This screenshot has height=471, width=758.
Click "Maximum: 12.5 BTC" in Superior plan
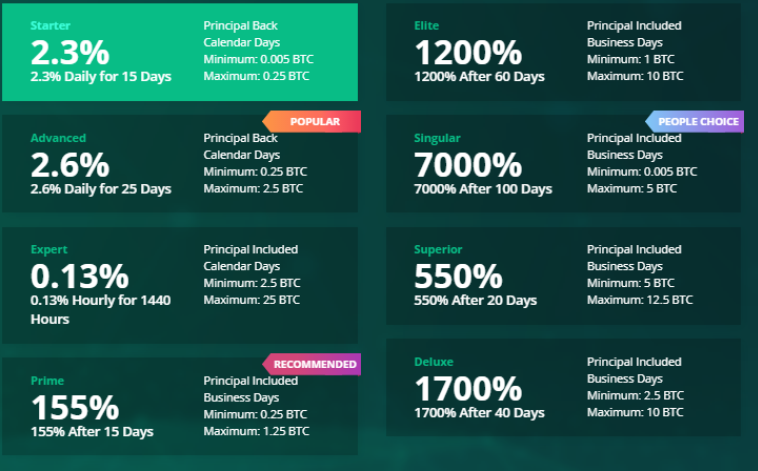click(640, 300)
